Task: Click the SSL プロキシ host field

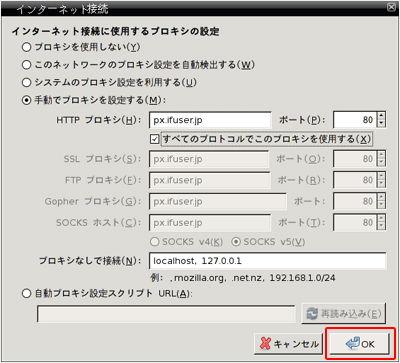Action: tap(209, 159)
